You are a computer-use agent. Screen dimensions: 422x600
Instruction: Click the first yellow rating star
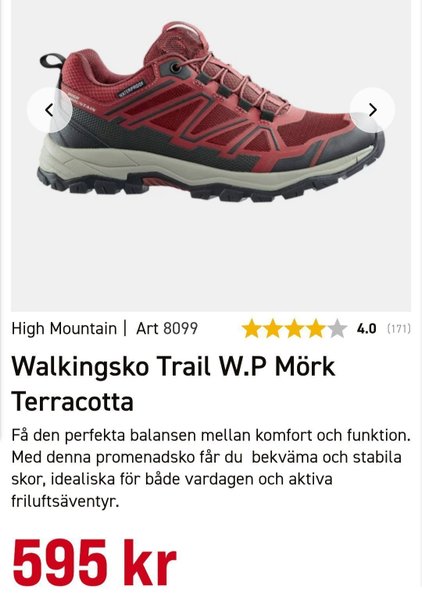click(x=252, y=329)
